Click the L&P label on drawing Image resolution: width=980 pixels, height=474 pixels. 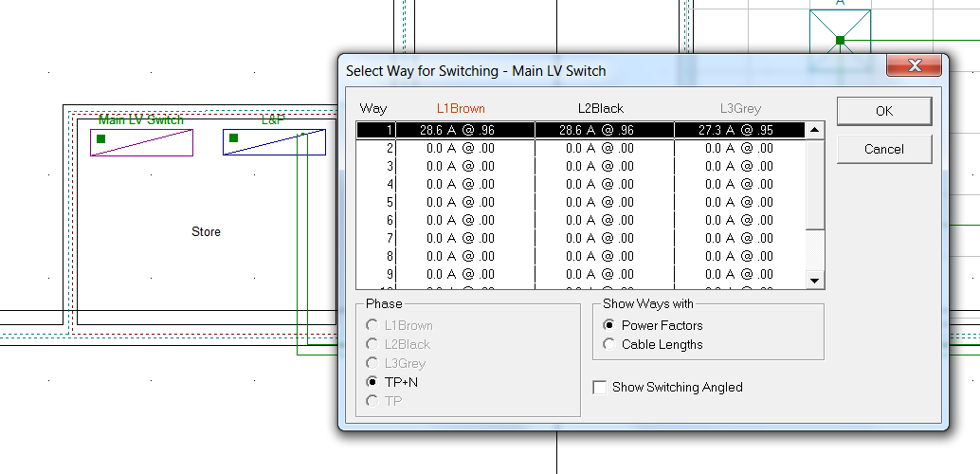pyautogui.click(x=273, y=119)
